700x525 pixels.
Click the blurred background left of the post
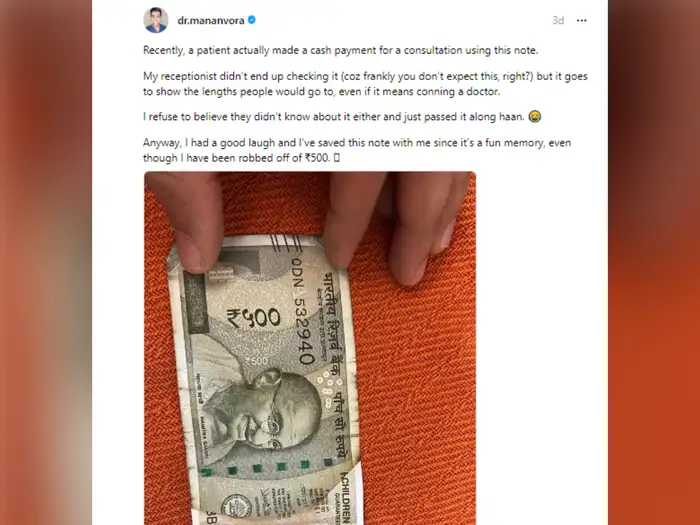46,262
